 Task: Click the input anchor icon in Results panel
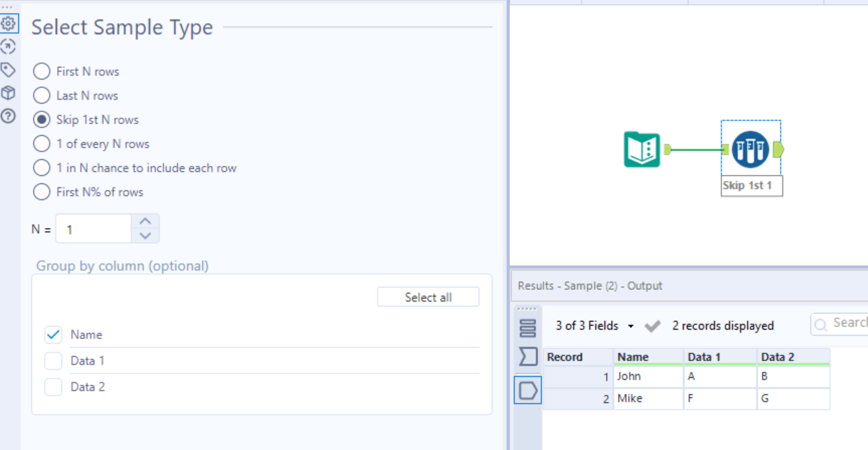pyautogui.click(x=528, y=356)
